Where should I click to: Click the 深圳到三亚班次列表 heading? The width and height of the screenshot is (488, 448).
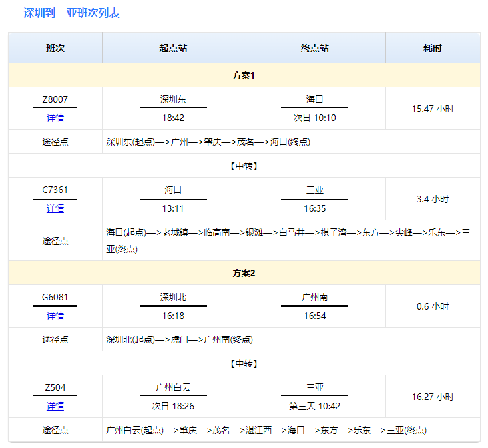click(x=72, y=13)
